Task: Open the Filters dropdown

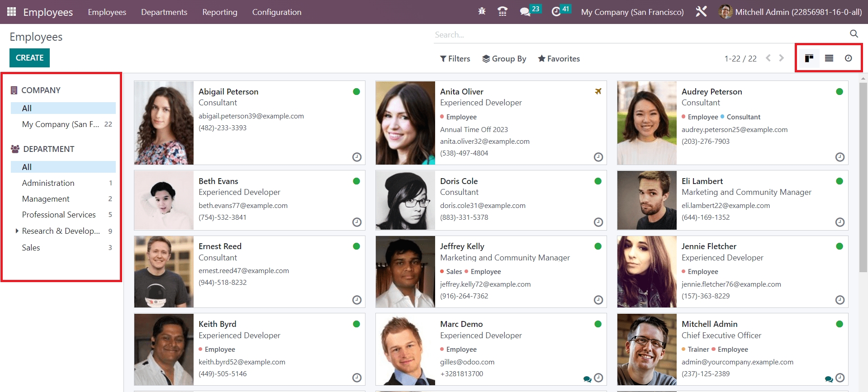Action: coord(455,59)
